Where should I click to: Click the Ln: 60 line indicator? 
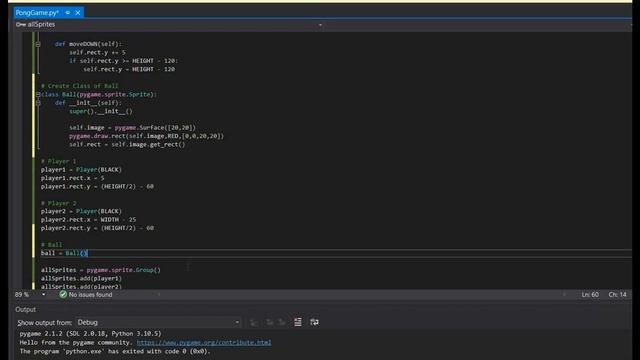pos(590,295)
